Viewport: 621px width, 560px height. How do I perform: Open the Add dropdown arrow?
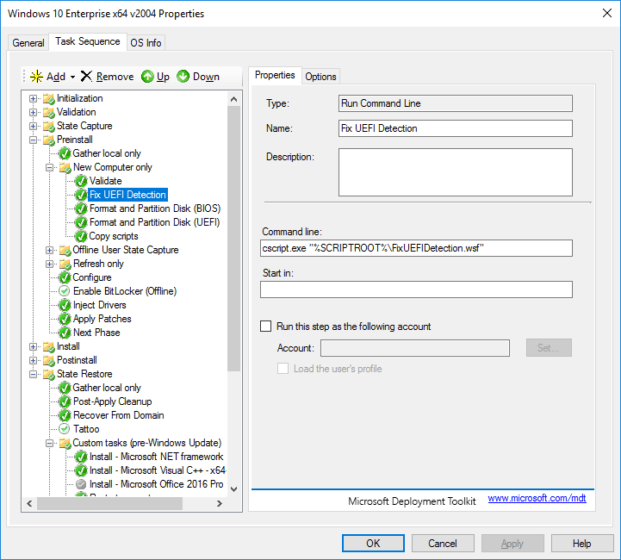[x=72, y=77]
